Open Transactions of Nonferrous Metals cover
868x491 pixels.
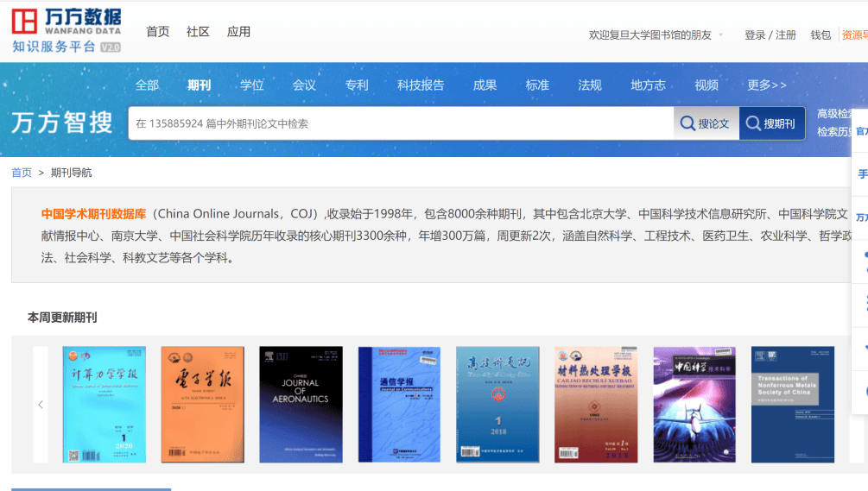[793, 405]
